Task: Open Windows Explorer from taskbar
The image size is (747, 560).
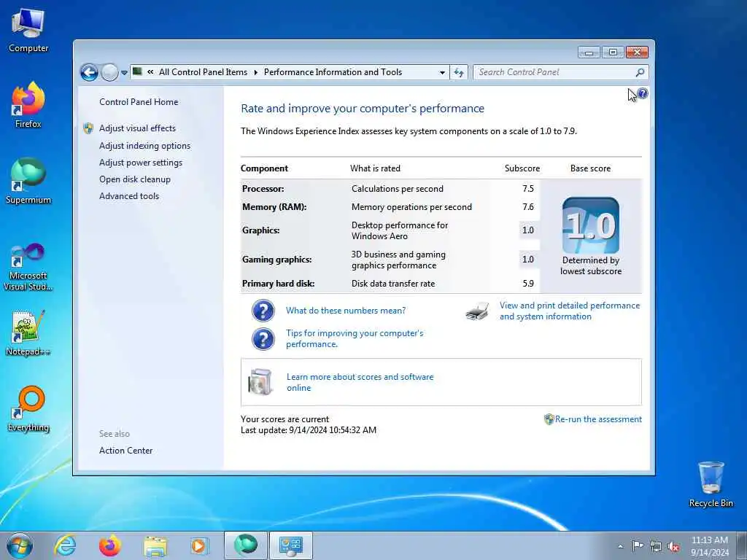Action: click(x=155, y=545)
